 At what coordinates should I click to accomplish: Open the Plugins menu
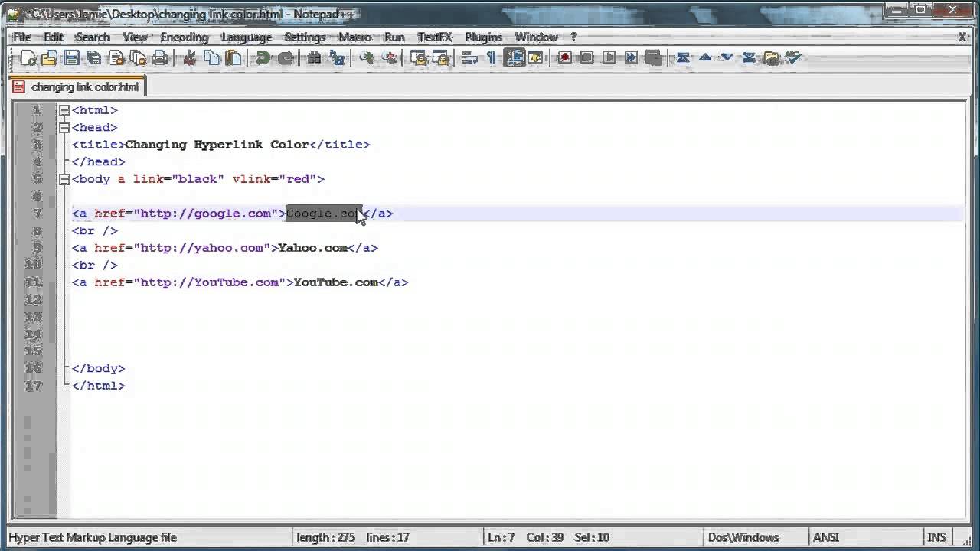483,37
